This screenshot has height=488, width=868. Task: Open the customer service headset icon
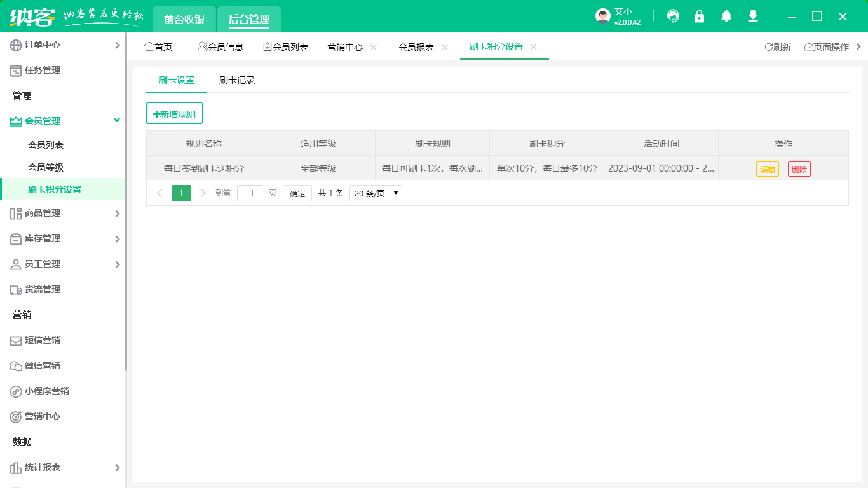672,16
